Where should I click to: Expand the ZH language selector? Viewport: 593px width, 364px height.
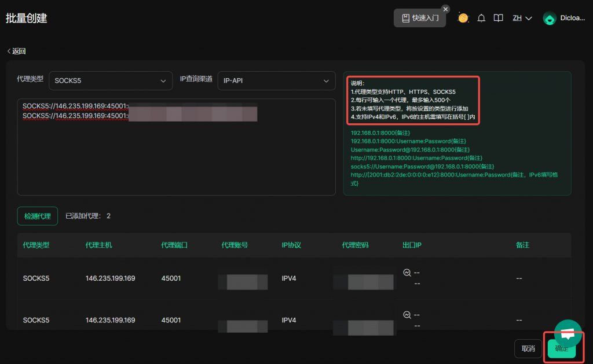tap(522, 18)
